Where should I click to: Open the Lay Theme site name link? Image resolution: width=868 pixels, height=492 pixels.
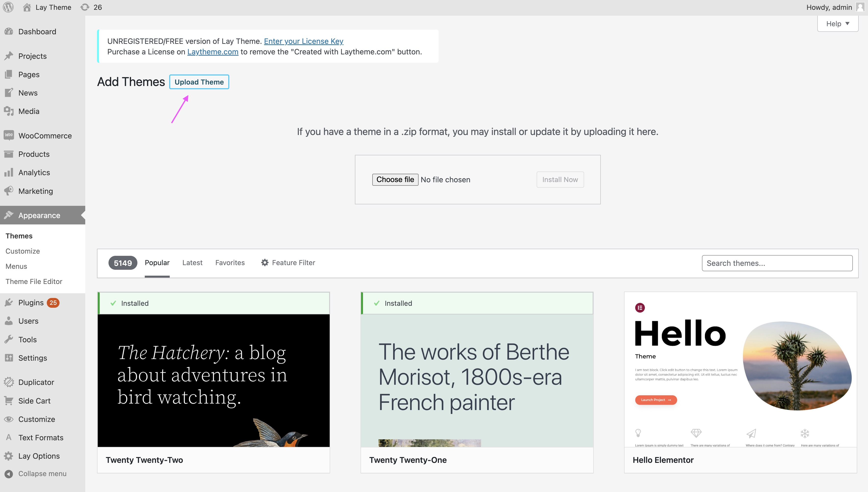(53, 7)
